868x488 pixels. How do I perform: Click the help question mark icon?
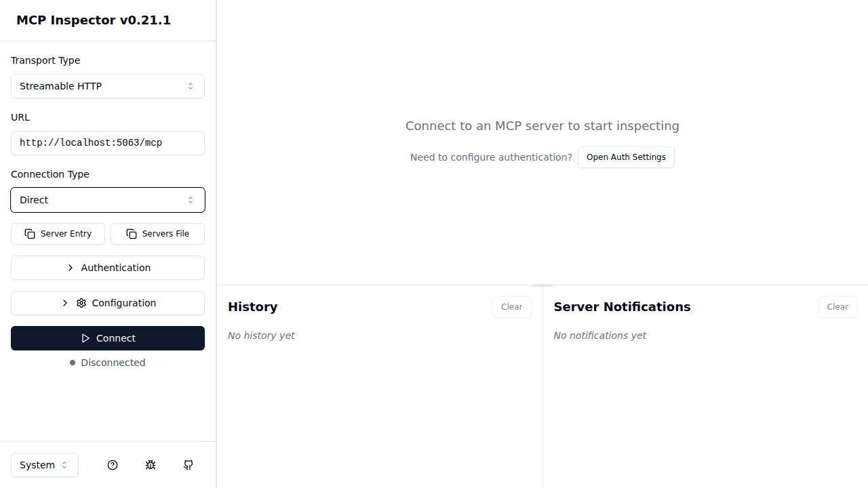(x=113, y=465)
